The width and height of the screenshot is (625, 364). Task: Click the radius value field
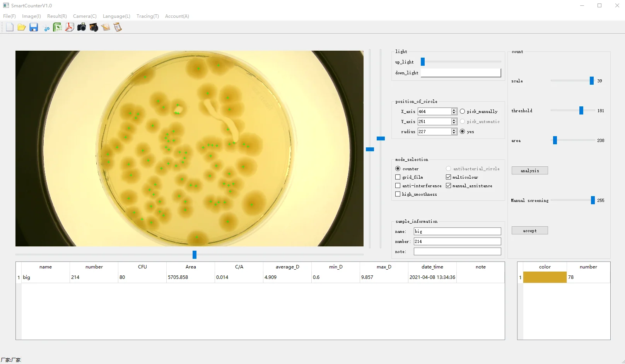[x=434, y=132]
